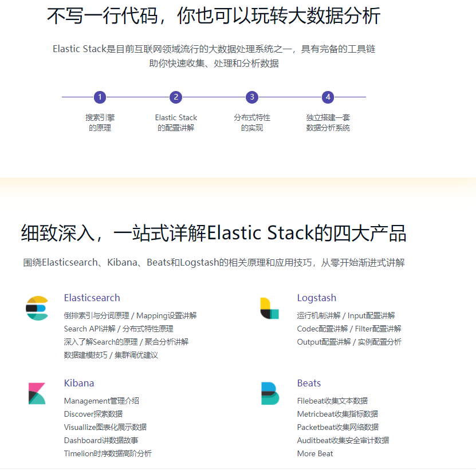This screenshot has width=476, height=470.
Task: Click the 'More Beat' text
Action: [314, 453]
